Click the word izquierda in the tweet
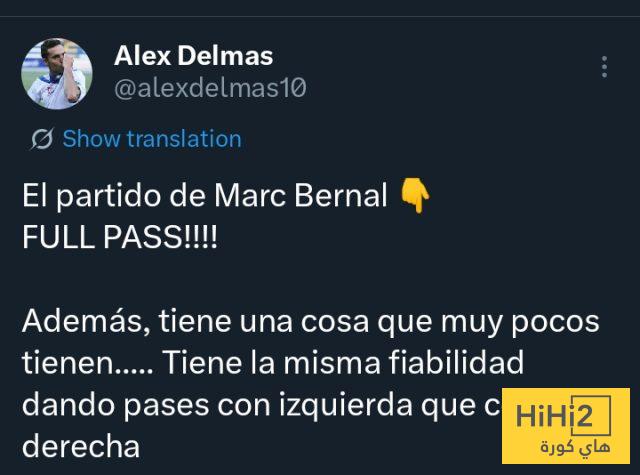 click(x=346, y=405)
